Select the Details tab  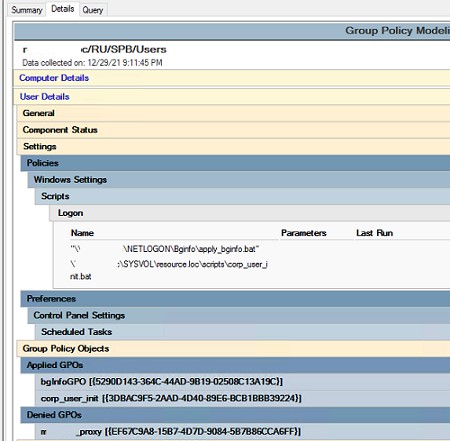[x=63, y=9]
